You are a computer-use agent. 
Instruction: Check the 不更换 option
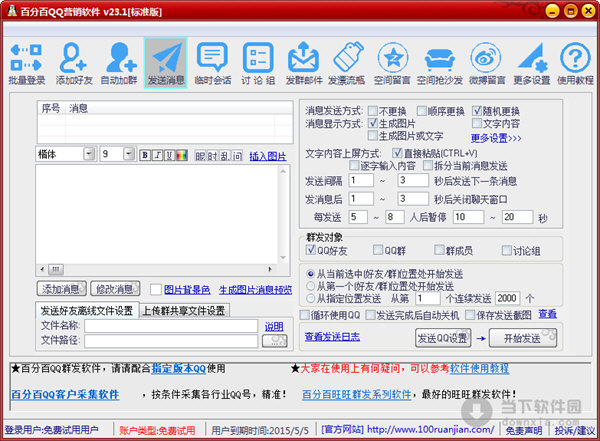[x=372, y=111]
